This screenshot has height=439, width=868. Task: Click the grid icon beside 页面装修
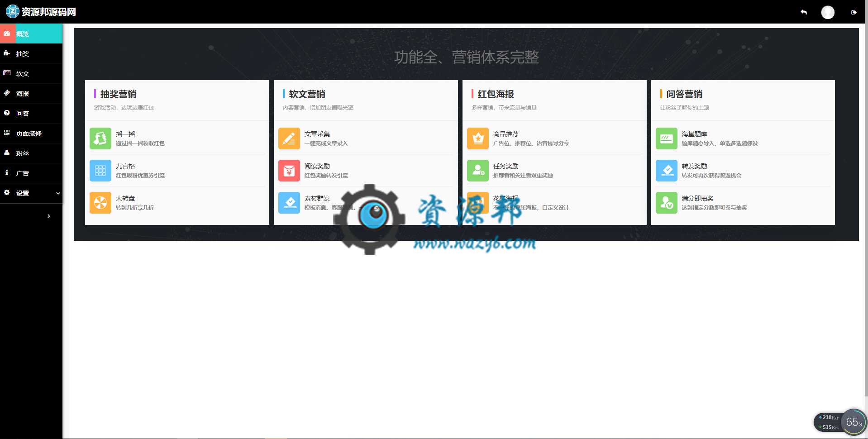coord(7,133)
